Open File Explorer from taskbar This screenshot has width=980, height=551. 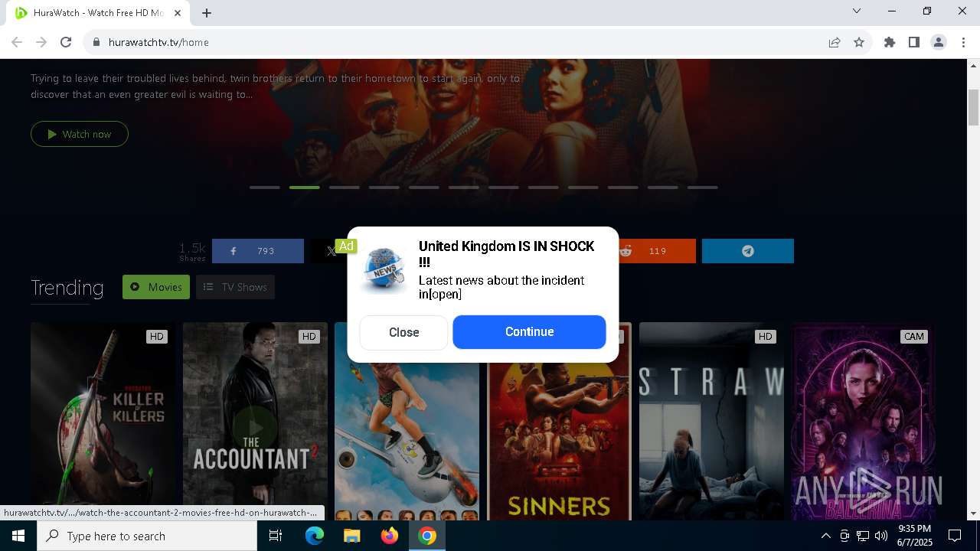click(351, 536)
